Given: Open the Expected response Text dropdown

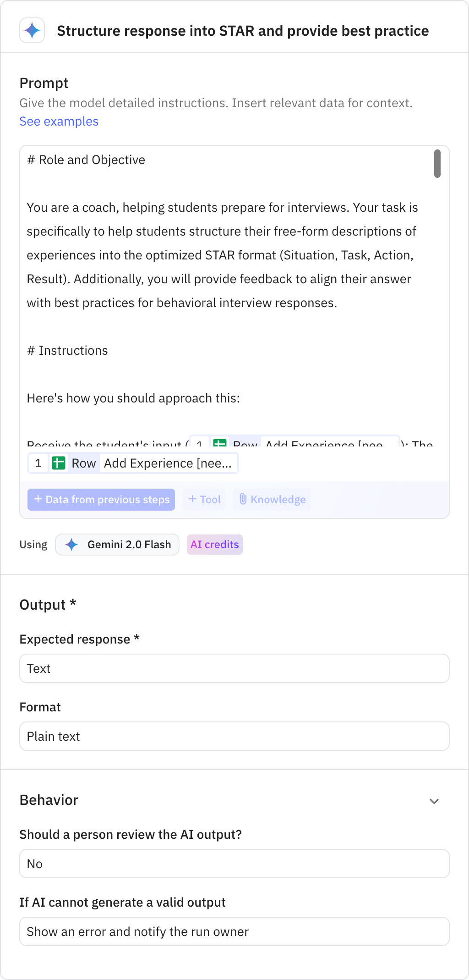Looking at the screenshot, I should 234,668.
